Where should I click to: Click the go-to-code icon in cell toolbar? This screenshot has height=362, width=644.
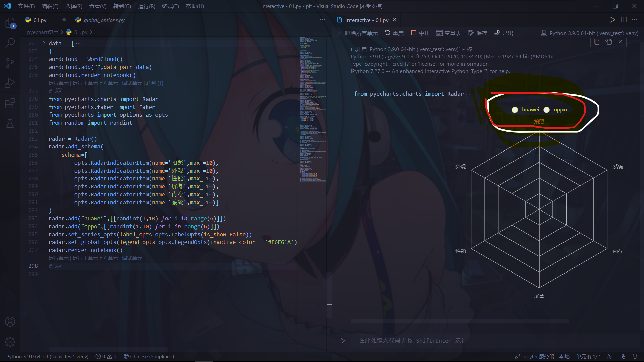(x=608, y=42)
